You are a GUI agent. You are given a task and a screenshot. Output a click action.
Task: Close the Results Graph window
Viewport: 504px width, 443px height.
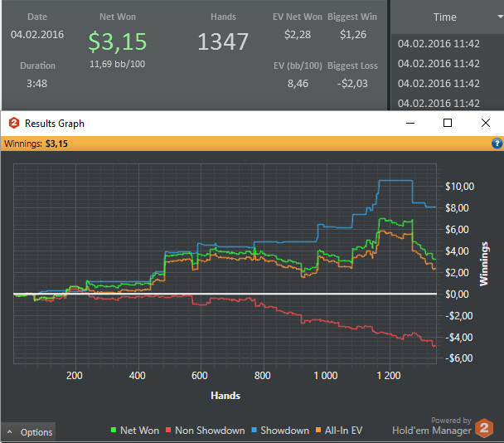486,123
